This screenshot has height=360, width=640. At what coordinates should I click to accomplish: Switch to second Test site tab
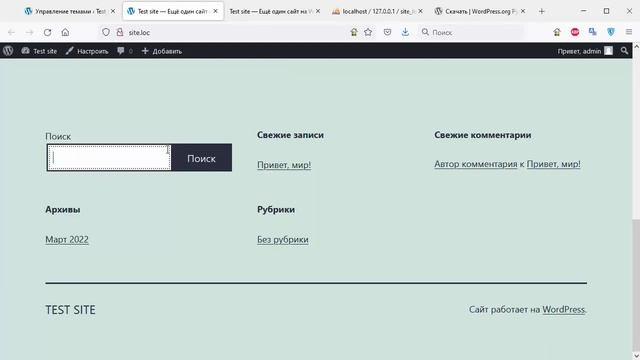[269, 11]
